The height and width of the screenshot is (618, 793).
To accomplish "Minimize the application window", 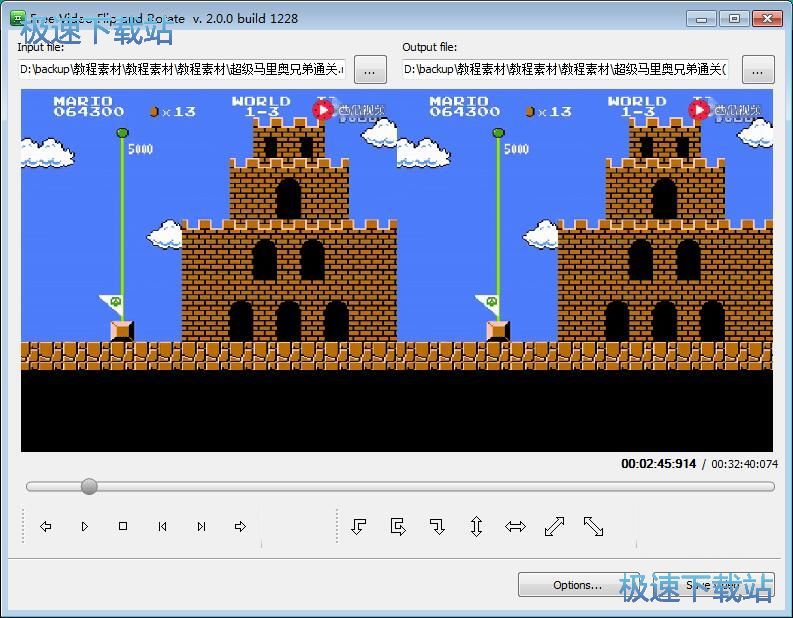I will [x=701, y=19].
